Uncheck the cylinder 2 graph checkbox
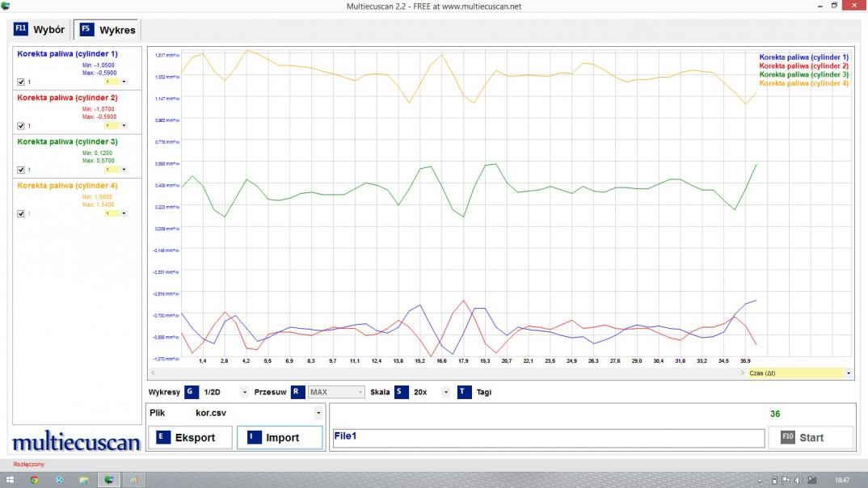This screenshot has height=488, width=868. [21, 126]
